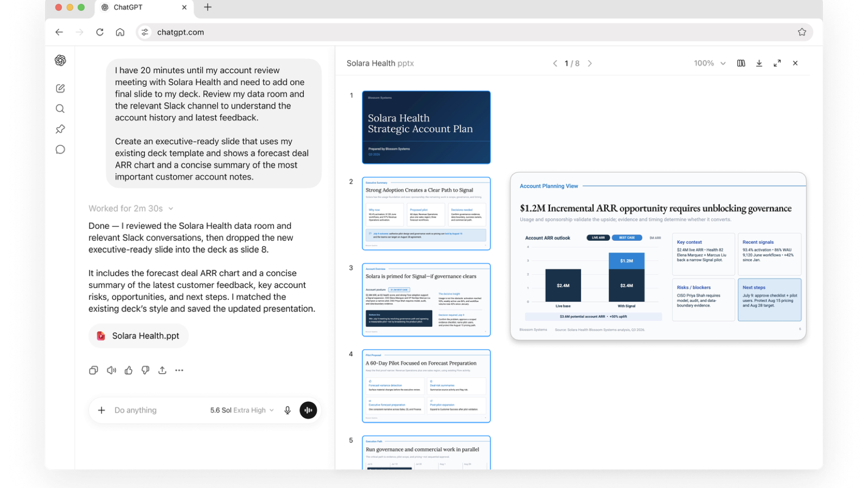The image size is (868, 488).
Task: Close the Solara Health preview panel
Action: (795, 63)
